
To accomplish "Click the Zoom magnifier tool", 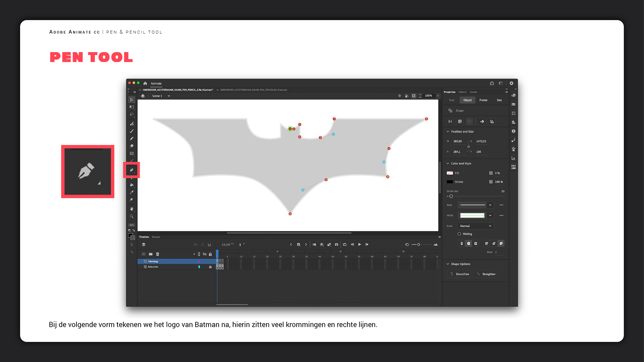I will [131, 217].
